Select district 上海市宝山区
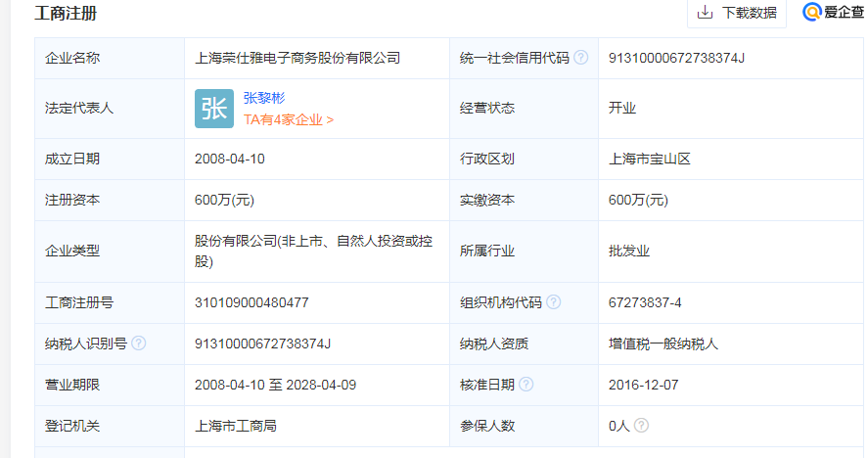This screenshot has width=868, height=458. (x=650, y=159)
